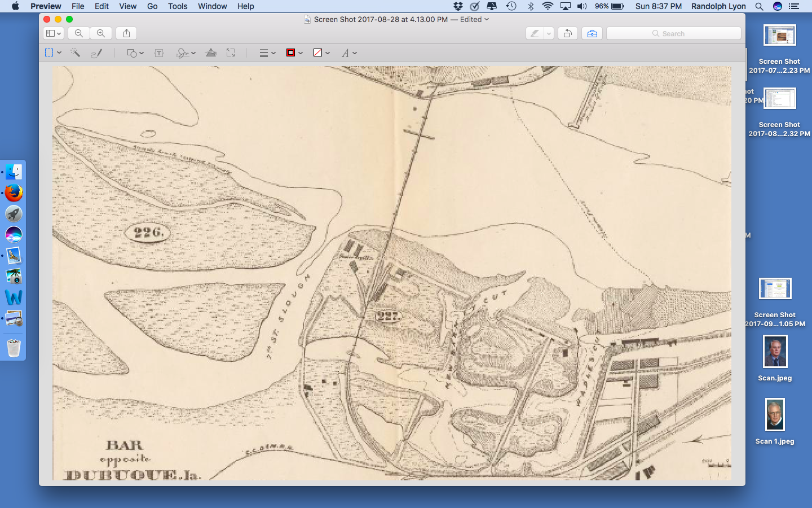The height and width of the screenshot is (508, 812).
Task: Activate Siri from the Dock
Action: (14, 235)
